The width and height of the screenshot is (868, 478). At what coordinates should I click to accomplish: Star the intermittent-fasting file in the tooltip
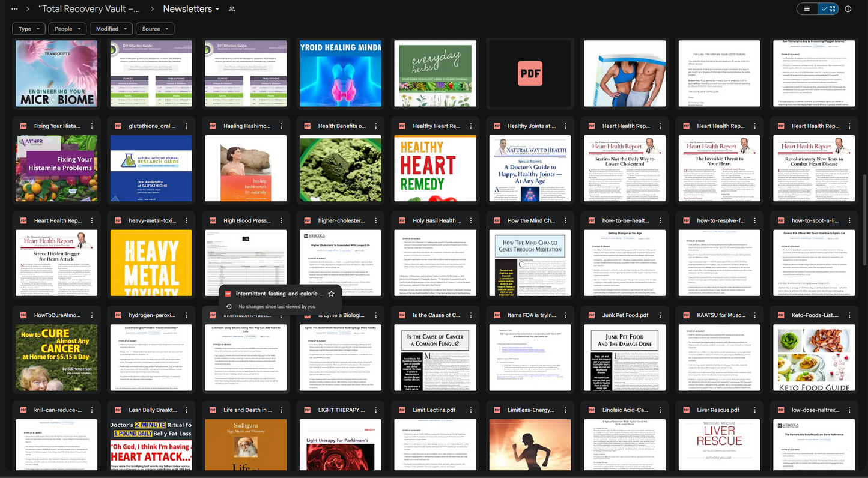(x=331, y=294)
